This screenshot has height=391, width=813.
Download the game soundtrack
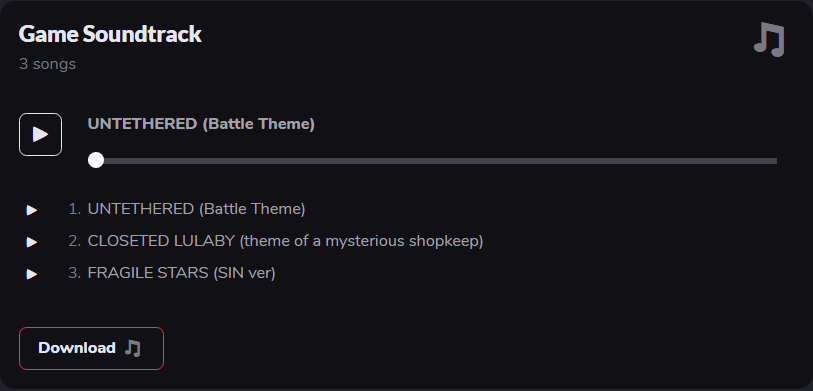91,348
